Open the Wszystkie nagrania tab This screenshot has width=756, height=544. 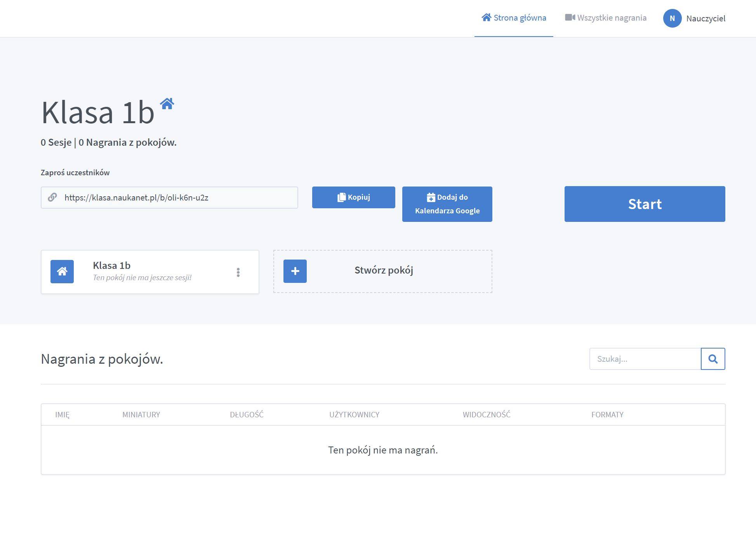(x=606, y=18)
